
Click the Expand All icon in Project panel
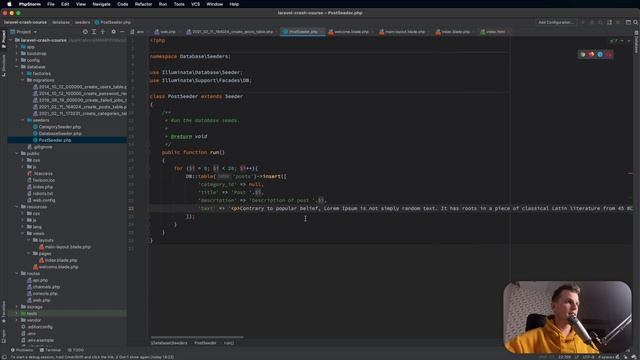pos(94,31)
